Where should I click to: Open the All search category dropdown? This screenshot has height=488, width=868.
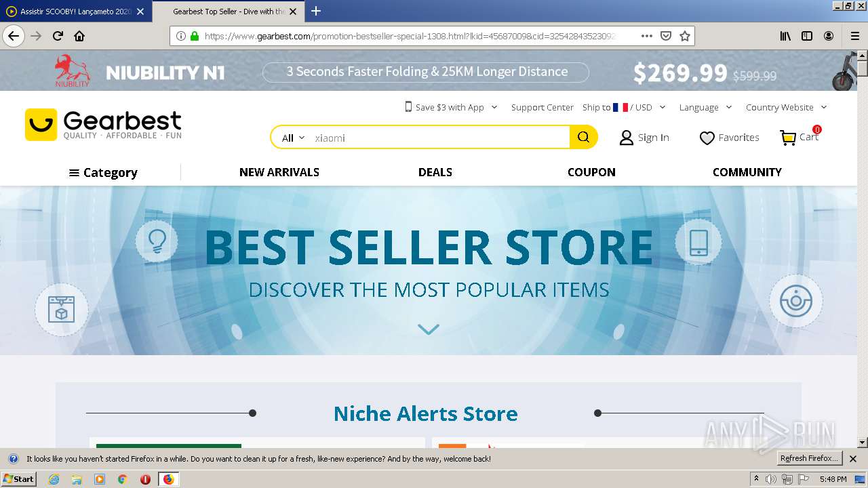click(x=293, y=138)
